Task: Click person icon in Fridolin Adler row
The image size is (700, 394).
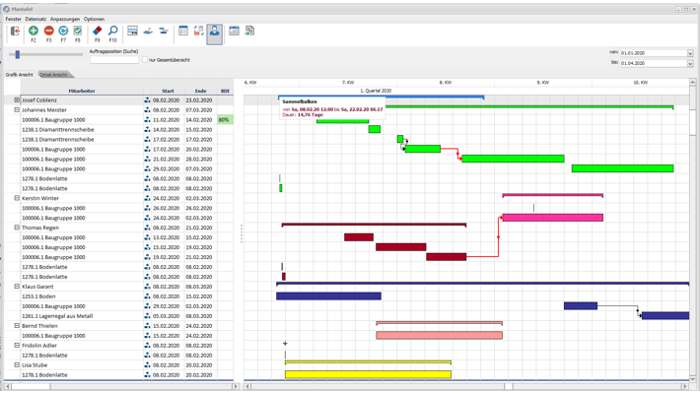Action: [147, 345]
